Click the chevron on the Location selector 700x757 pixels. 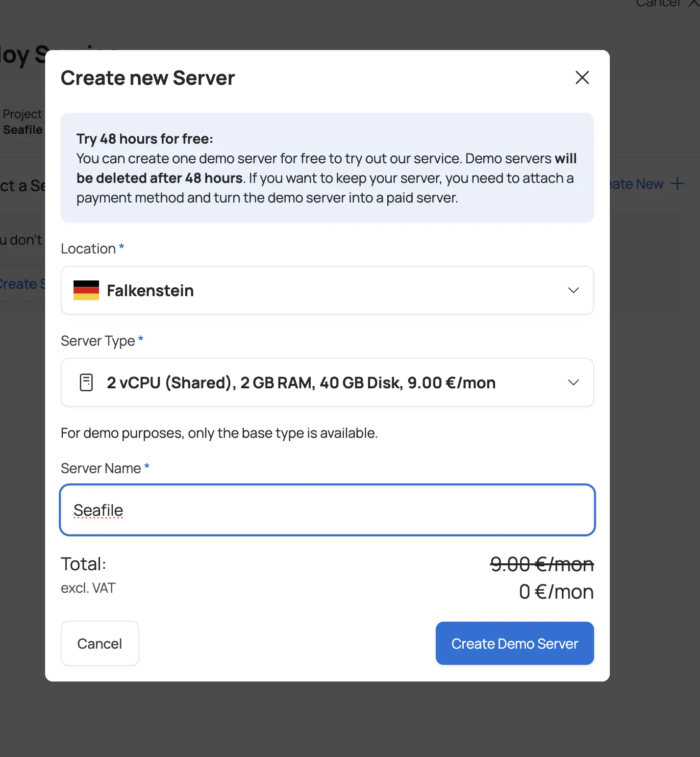click(x=573, y=290)
